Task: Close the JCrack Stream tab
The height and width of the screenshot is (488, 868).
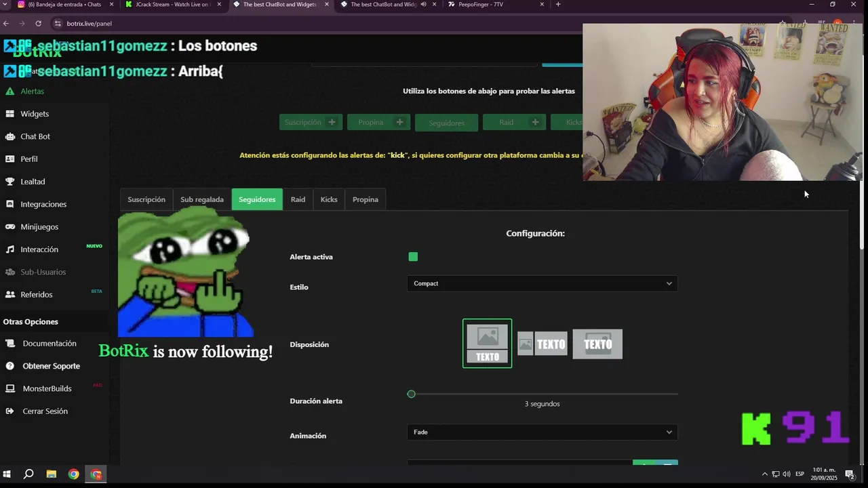Action: (219, 4)
